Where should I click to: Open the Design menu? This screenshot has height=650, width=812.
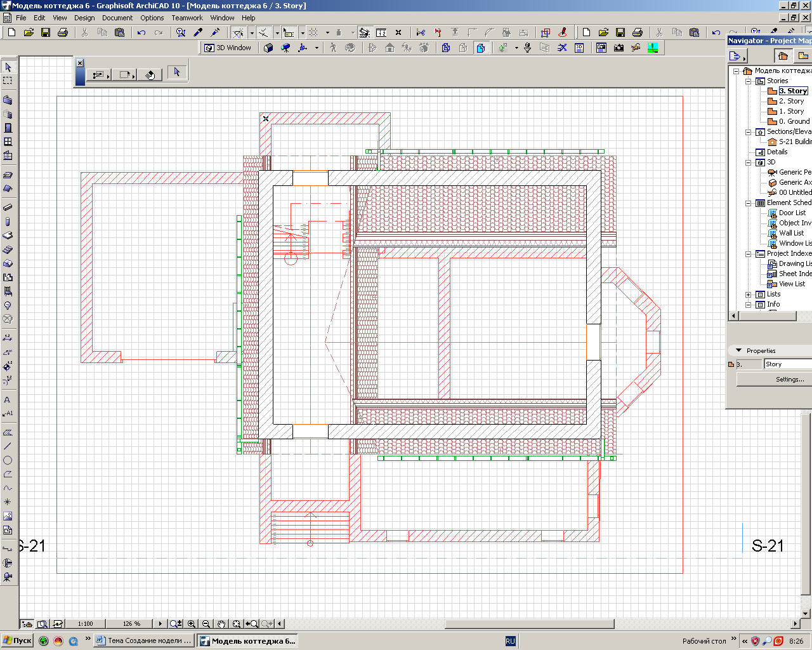[84, 18]
